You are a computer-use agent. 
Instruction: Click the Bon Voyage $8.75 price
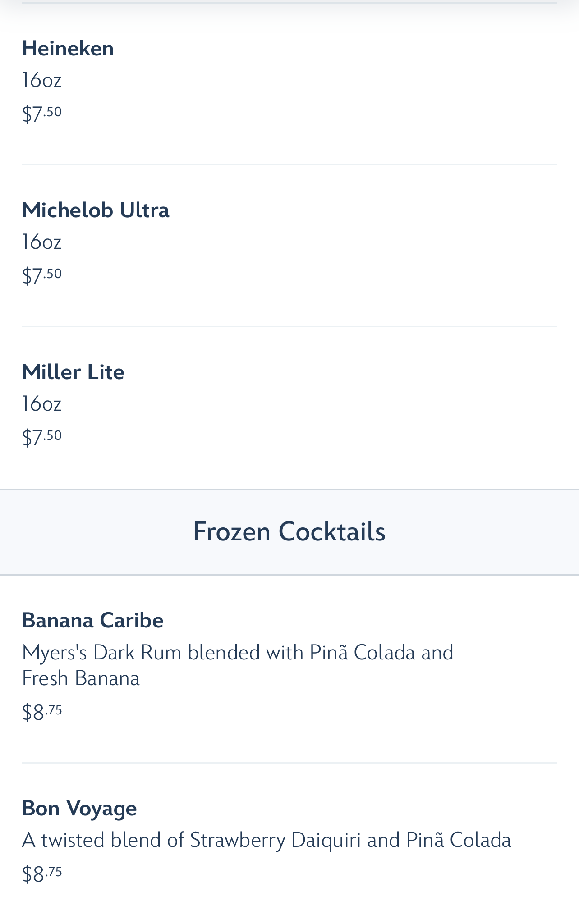pos(42,874)
